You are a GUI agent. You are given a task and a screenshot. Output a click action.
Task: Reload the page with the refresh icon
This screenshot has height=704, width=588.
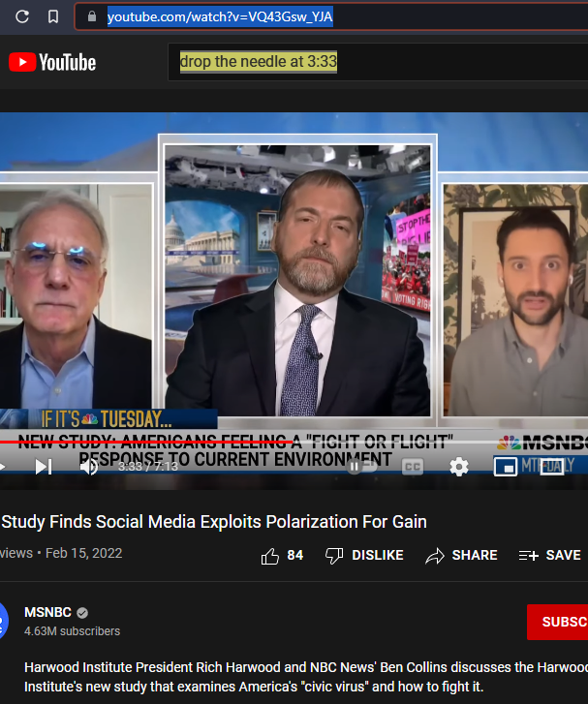(22, 16)
